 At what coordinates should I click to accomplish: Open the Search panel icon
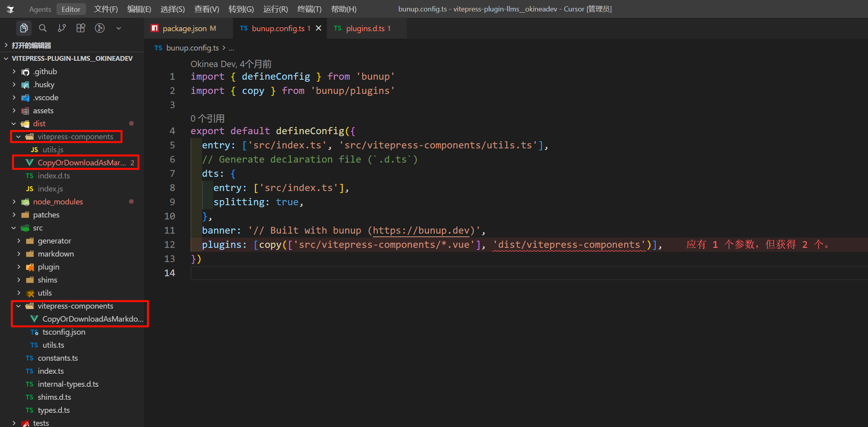(x=43, y=28)
